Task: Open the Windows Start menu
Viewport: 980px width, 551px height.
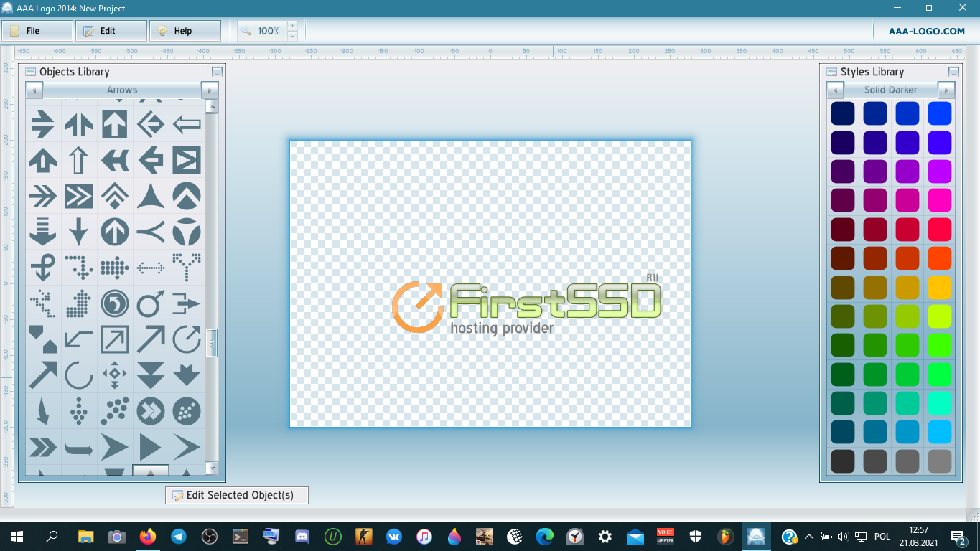Action: pos(16,537)
